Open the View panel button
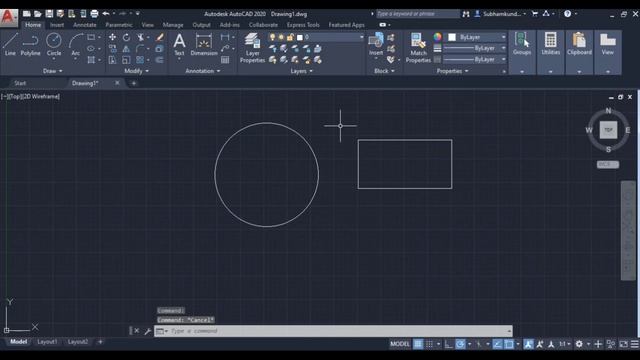640x360 pixels. tap(608, 52)
